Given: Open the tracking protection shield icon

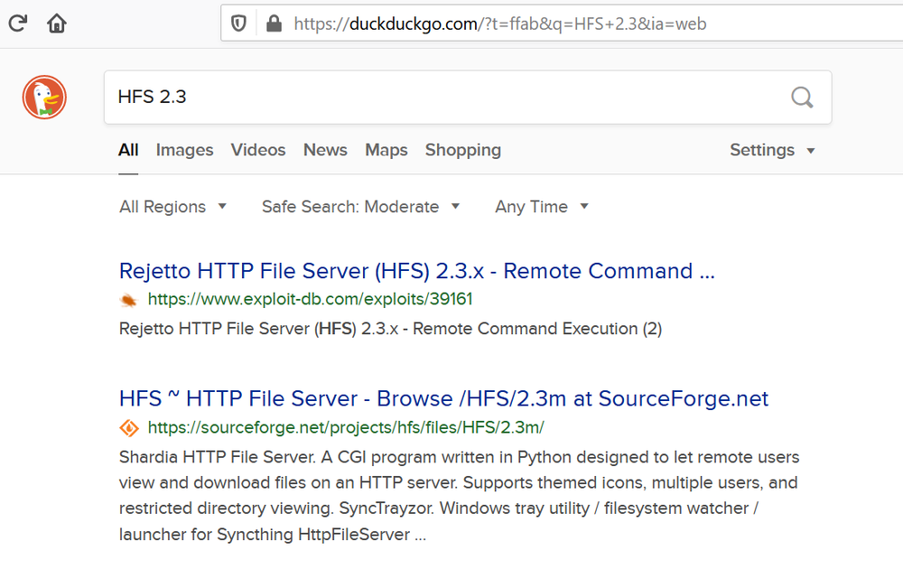Looking at the screenshot, I should click(238, 23).
